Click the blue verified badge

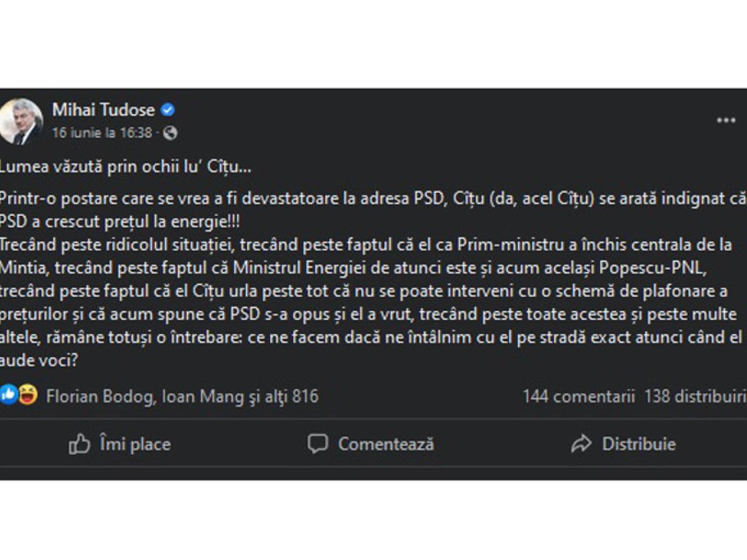(x=167, y=110)
